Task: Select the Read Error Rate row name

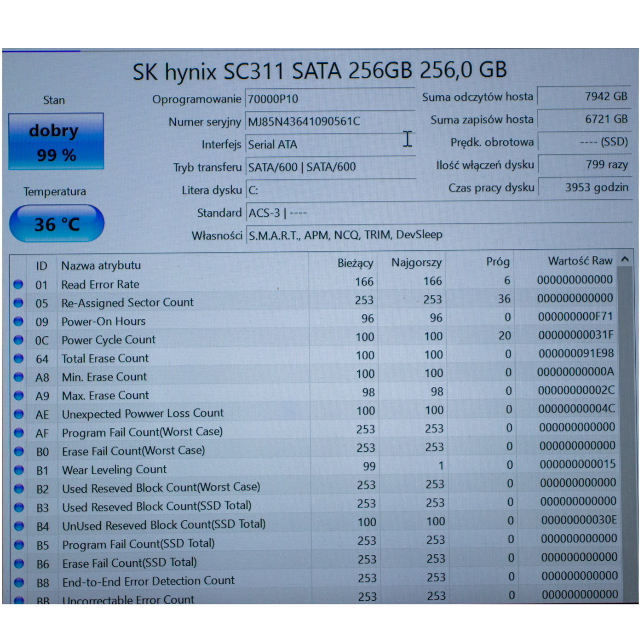Action: (100, 284)
